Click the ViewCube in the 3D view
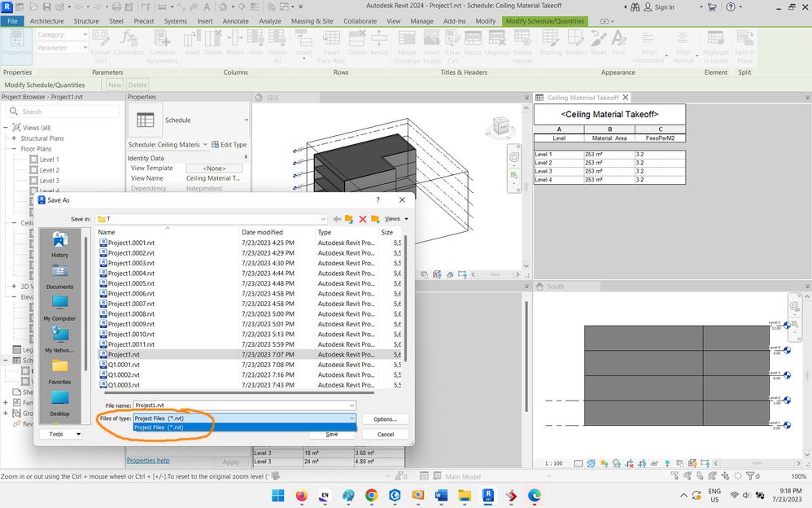 tap(499, 127)
